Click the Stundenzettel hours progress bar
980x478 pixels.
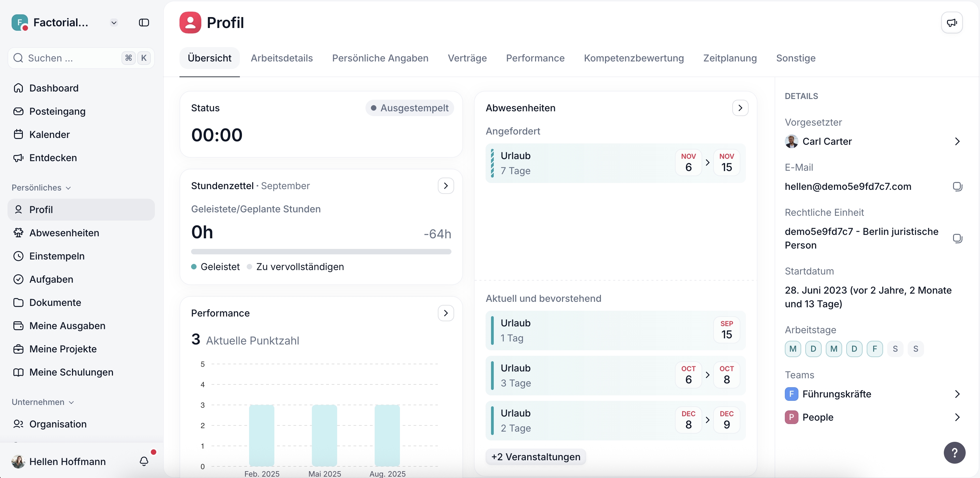click(321, 252)
